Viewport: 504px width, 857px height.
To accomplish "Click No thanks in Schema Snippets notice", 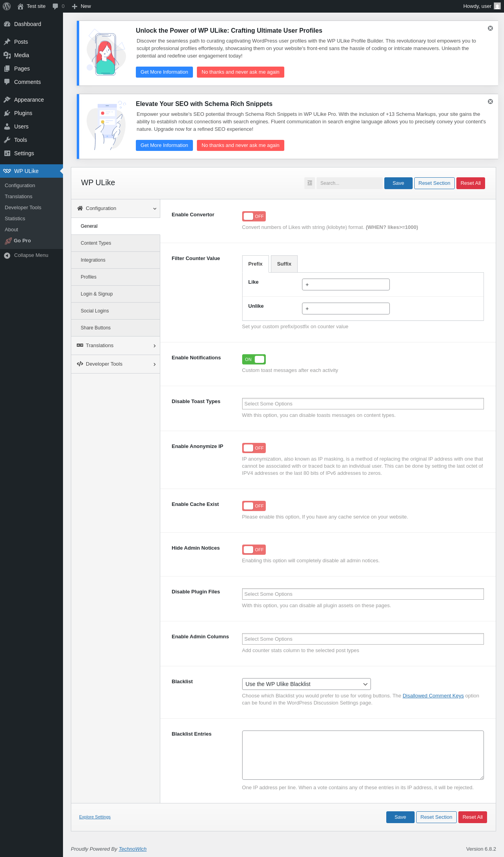I will (240, 145).
